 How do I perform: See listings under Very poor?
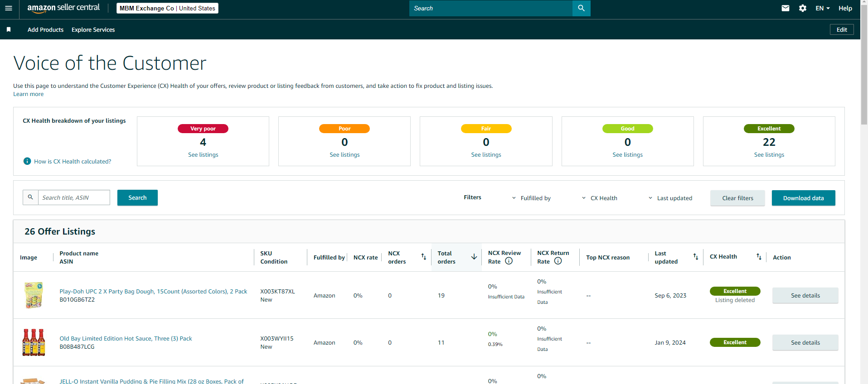tap(203, 154)
